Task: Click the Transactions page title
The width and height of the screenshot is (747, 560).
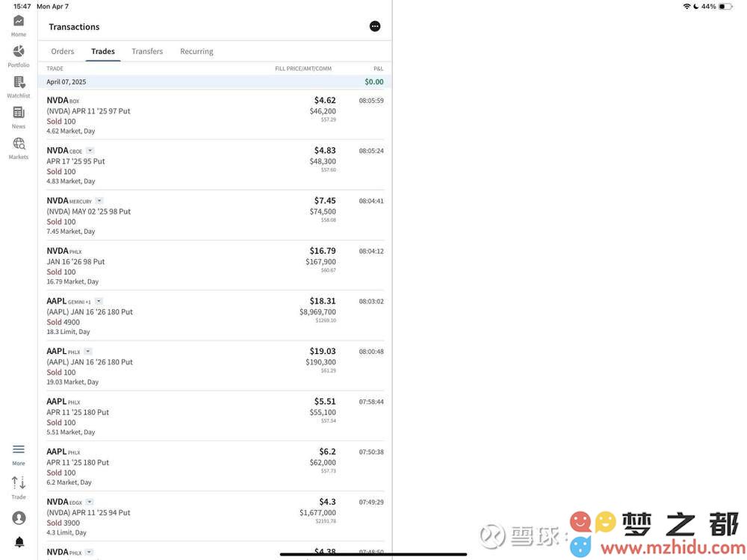Action: (x=74, y=27)
